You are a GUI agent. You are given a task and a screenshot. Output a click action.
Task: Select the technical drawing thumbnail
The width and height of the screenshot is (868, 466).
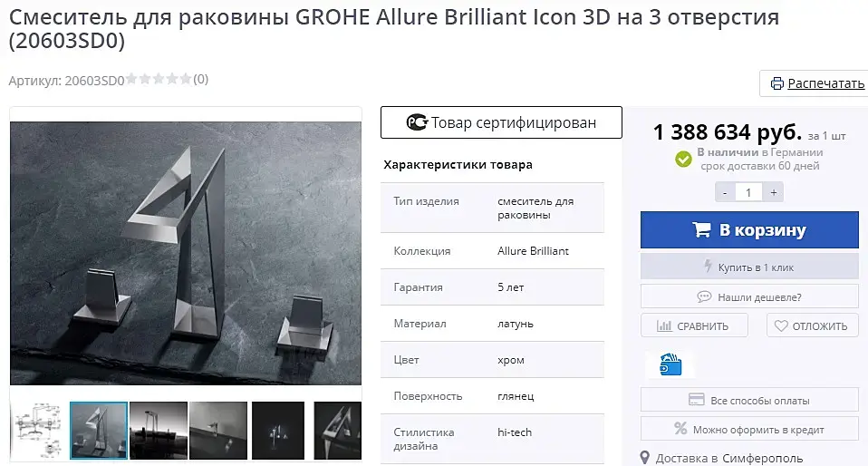point(38,431)
